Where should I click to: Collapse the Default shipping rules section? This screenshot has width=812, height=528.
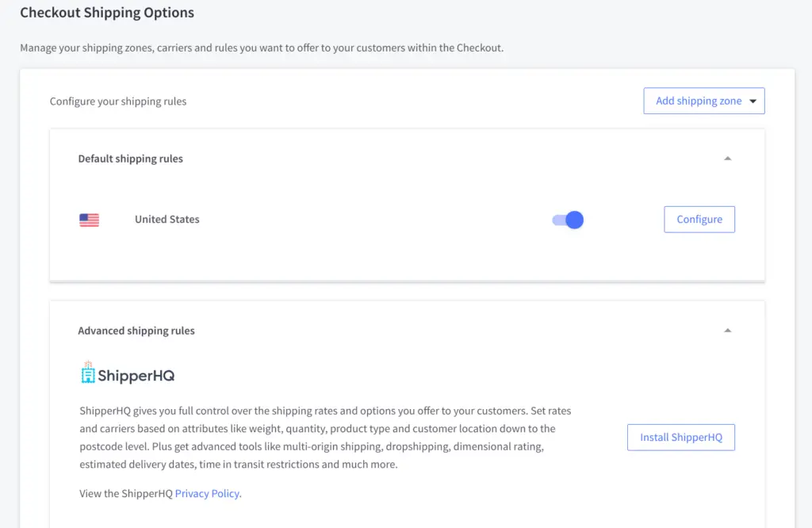click(727, 159)
